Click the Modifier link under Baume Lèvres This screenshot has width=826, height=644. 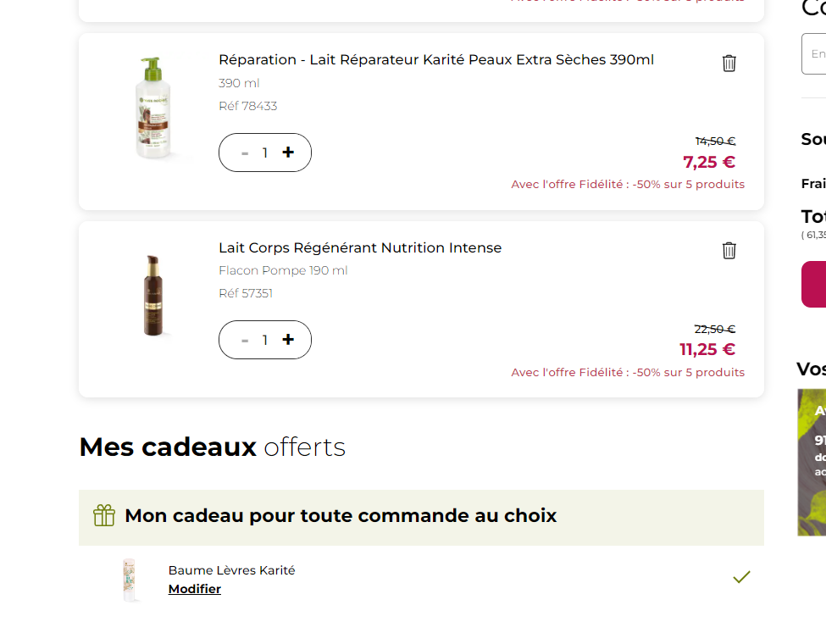tap(195, 589)
